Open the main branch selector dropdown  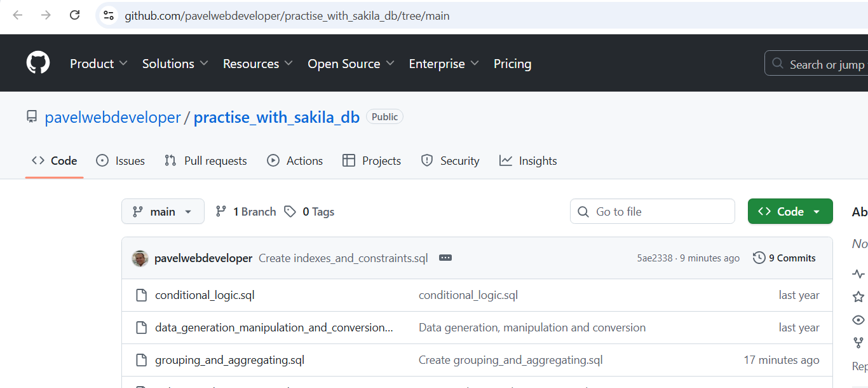click(x=163, y=212)
